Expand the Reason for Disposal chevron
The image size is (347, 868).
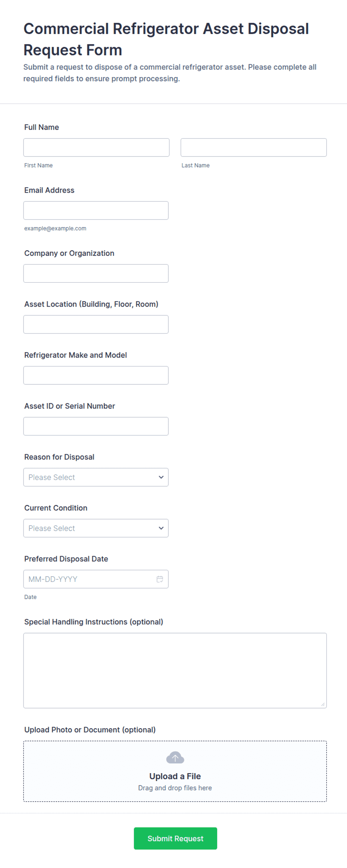click(x=161, y=477)
